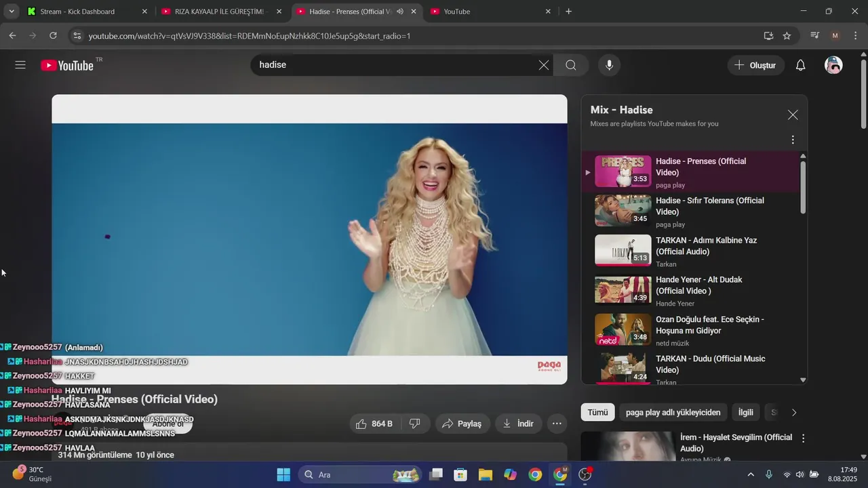Open the Windows Start menu
Screen dimensions: 868x488
point(283,474)
